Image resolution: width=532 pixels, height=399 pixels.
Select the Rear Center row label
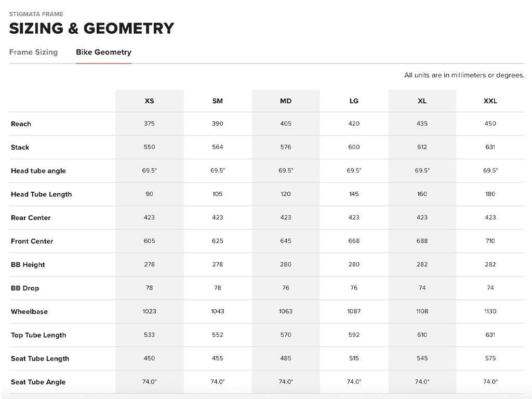point(31,218)
